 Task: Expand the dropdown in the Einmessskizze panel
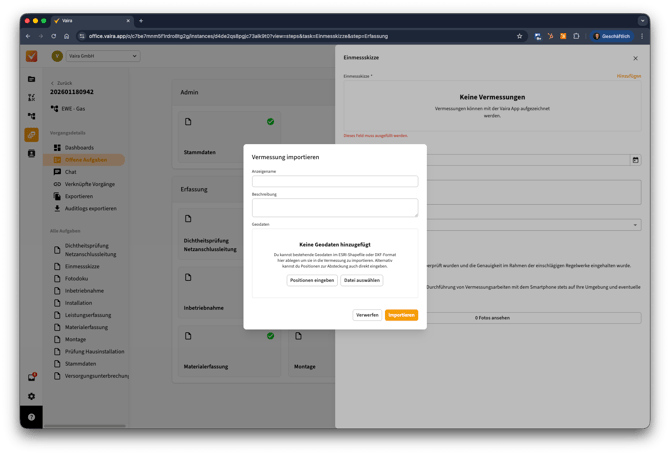point(636,225)
